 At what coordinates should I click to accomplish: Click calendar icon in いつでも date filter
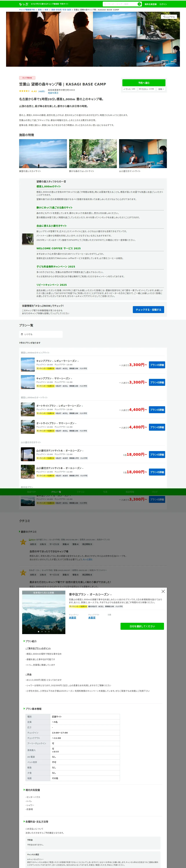22,334
